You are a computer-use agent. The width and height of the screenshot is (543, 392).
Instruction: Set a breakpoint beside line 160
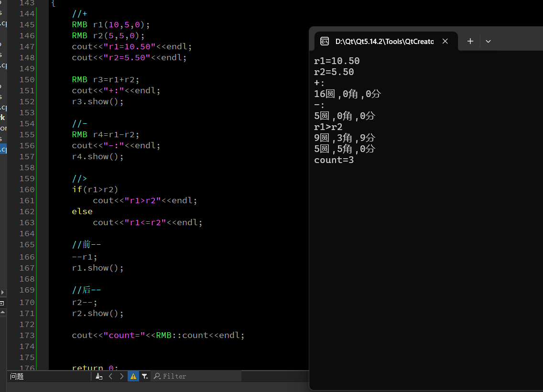point(14,189)
